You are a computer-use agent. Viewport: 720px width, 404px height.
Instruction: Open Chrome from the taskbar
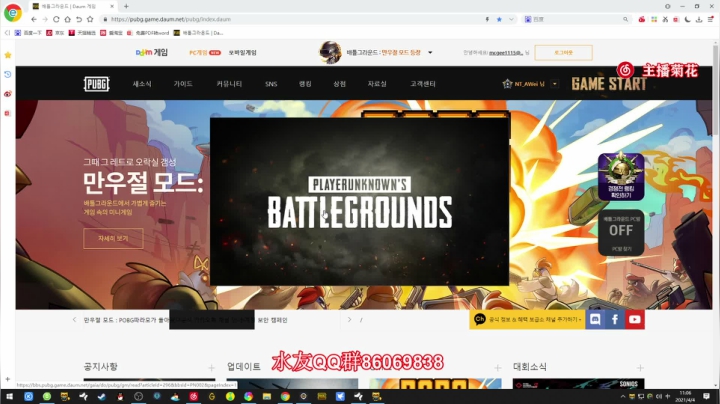coord(285,396)
